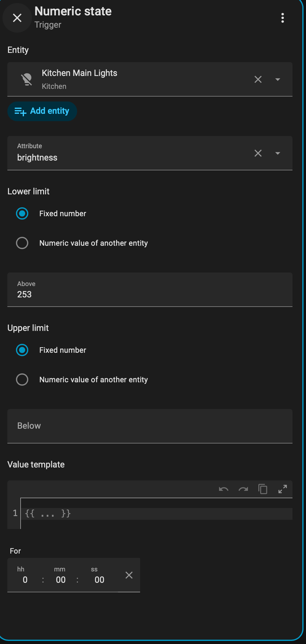Open the three-dot overflow menu
Screen dimensions: 306x644
coord(282,18)
